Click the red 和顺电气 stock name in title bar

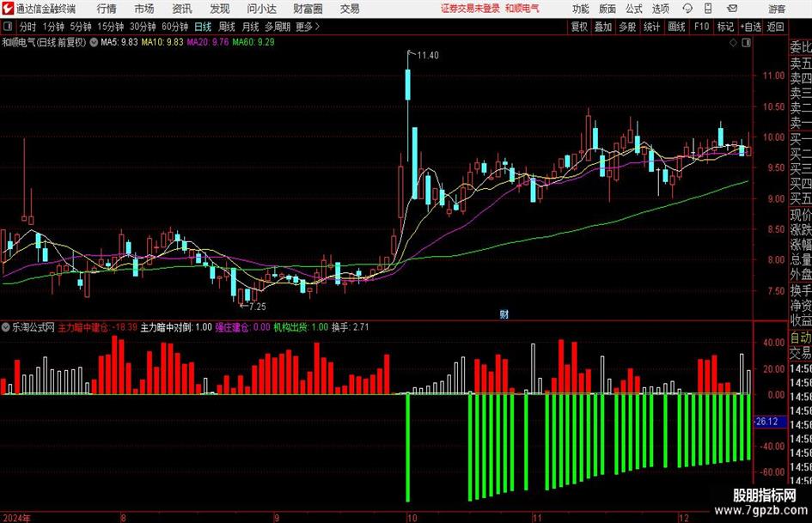[x=522, y=9]
